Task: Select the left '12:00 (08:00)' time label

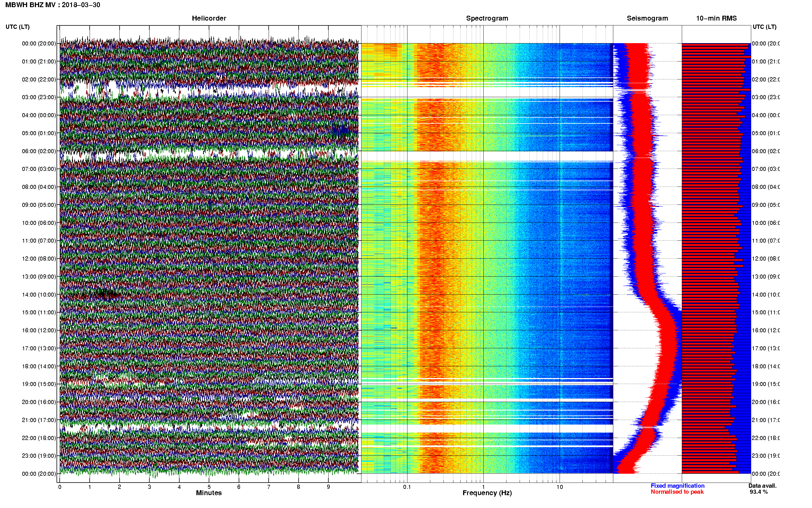Action: click(x=39, y=258)
